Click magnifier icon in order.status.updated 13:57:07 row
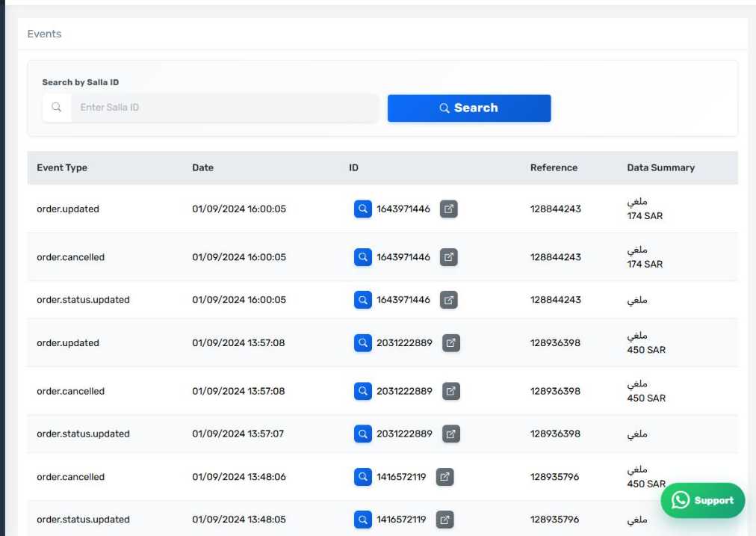 [x=362, y=434]
